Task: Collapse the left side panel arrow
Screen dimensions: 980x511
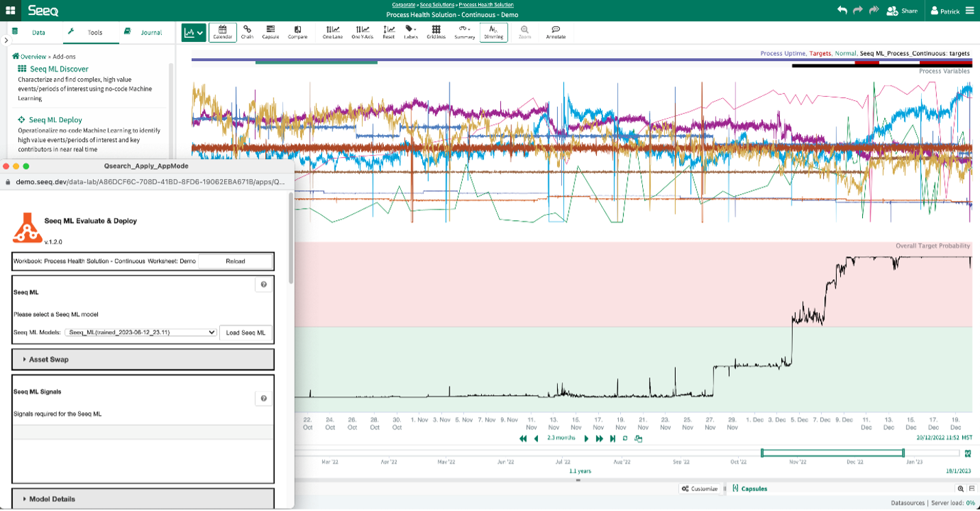Action: tap(5, 40)
